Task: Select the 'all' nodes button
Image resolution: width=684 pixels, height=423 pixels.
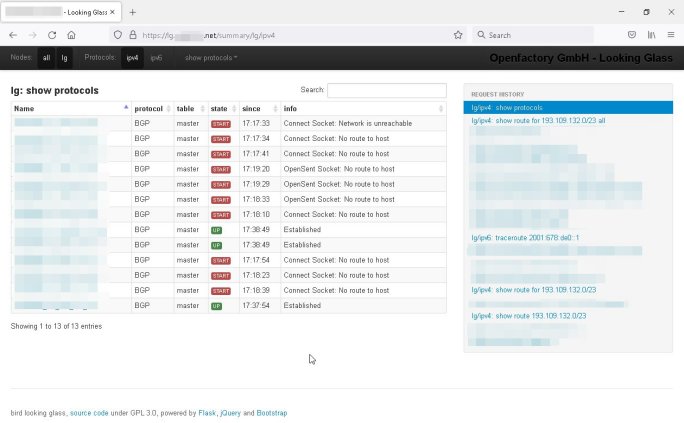Action: (46, 58)
